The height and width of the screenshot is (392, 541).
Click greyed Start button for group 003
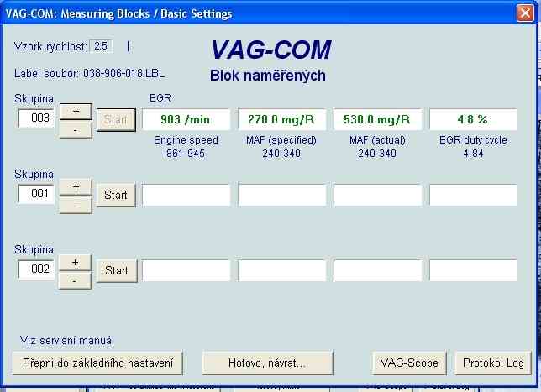click(x=116, y=120)
